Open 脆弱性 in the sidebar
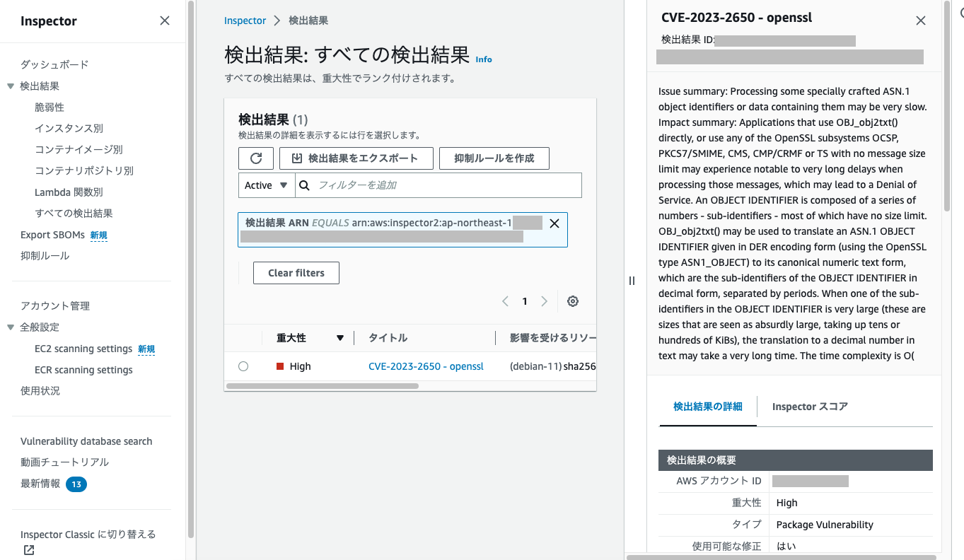The image size is (964, 560). (x=50, y=107)
